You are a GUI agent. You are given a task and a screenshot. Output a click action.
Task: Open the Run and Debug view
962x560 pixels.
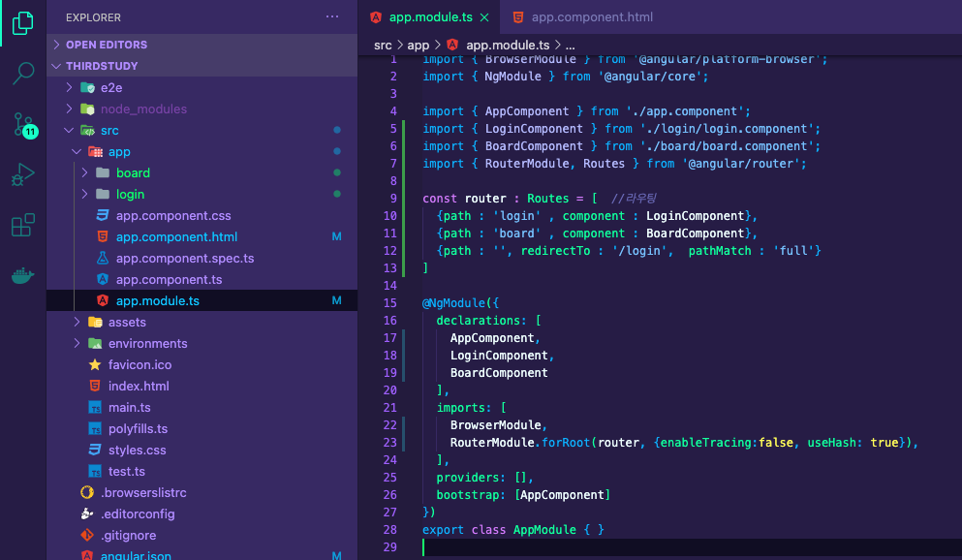click(22, 174)
